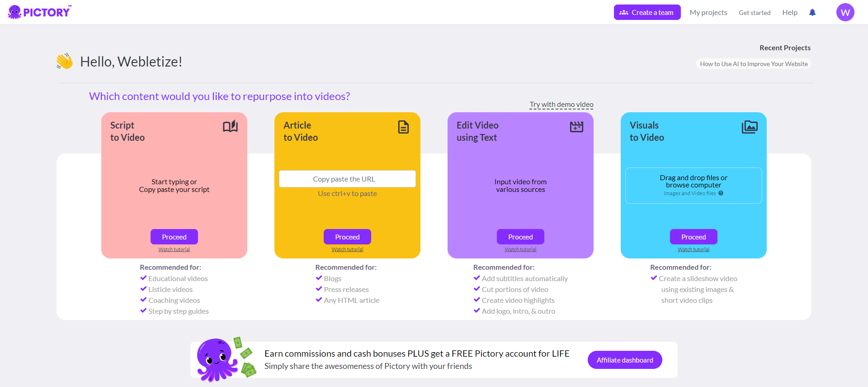The width and height of the screenshot is (868, 387).
Task: Proceed with Edit Video using Text
Action: tap(520, 237)
